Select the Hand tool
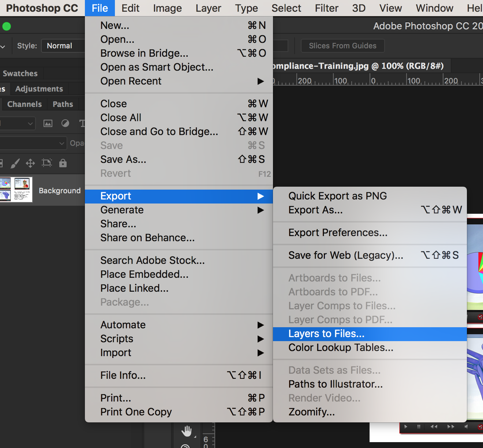483x448 pixels. pos(187,431)
